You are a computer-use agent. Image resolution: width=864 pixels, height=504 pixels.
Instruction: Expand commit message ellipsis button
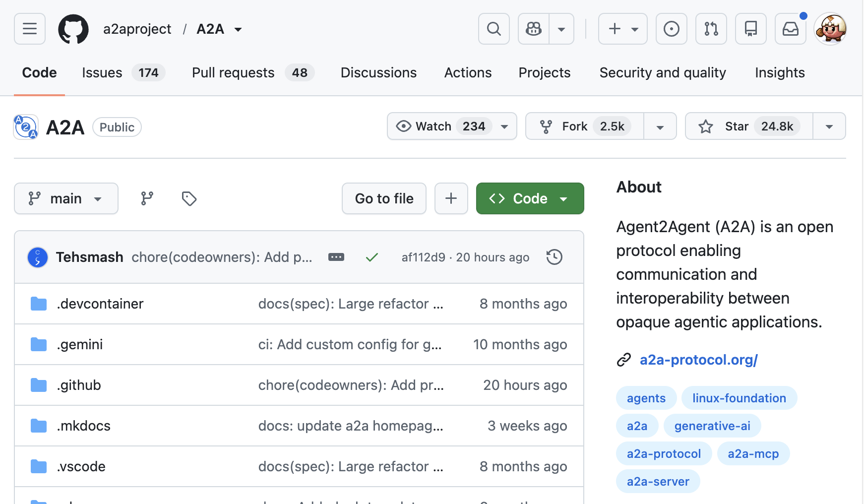[x=336, y=257]
